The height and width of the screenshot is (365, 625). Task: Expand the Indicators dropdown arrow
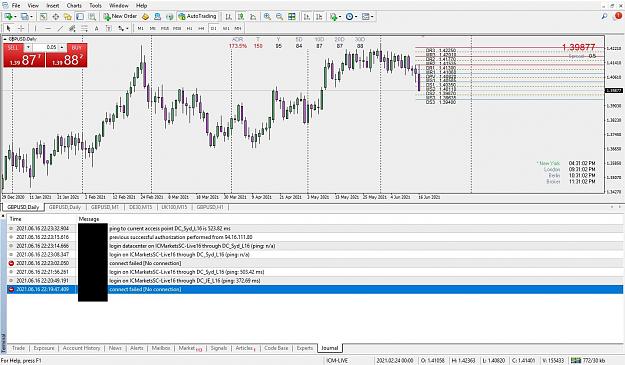[340, 17]
